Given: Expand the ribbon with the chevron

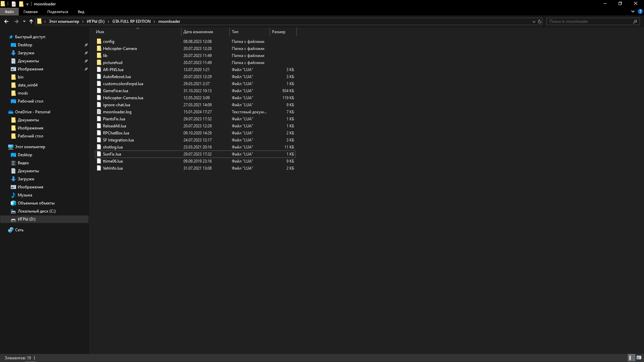Looking at the screenshot, I should click(x=633, y=11).
